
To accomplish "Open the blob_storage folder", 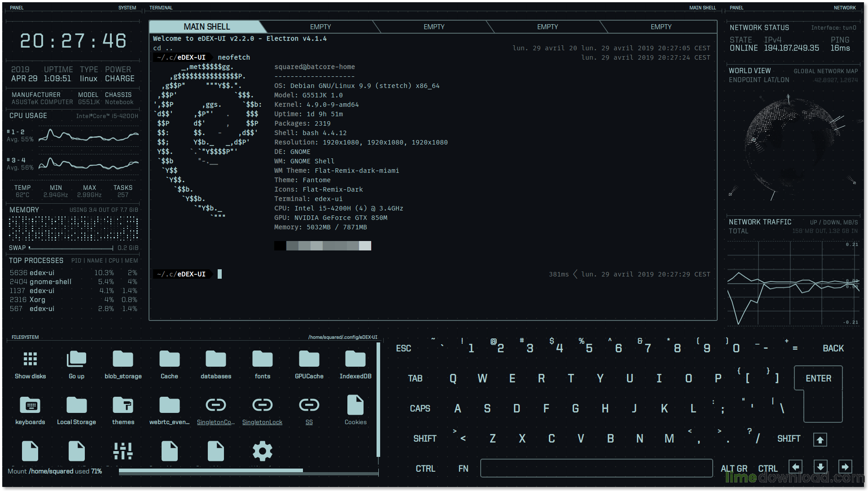I will coord(123,359).
